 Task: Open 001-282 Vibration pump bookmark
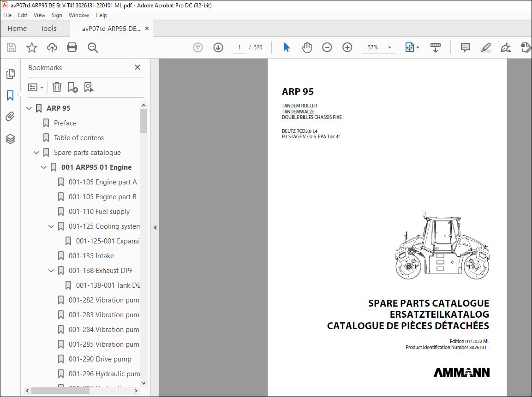[x=104, y=300]
